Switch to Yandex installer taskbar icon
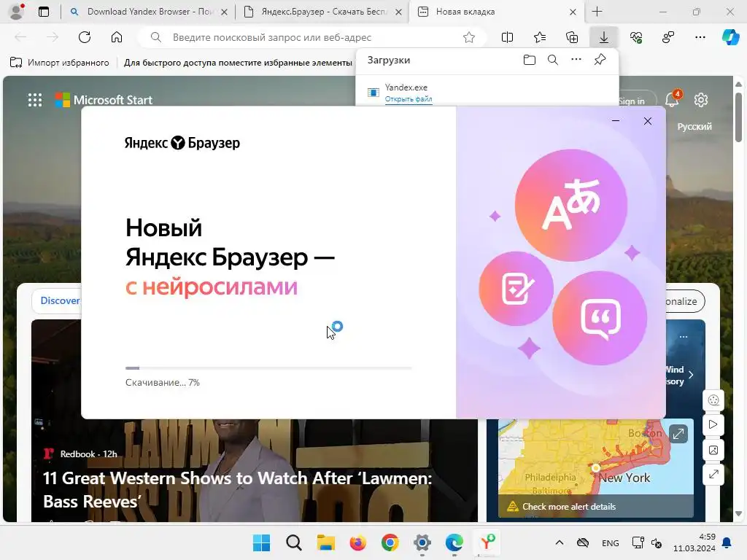The width and height of the screenshot is (747, 560). 487,542
